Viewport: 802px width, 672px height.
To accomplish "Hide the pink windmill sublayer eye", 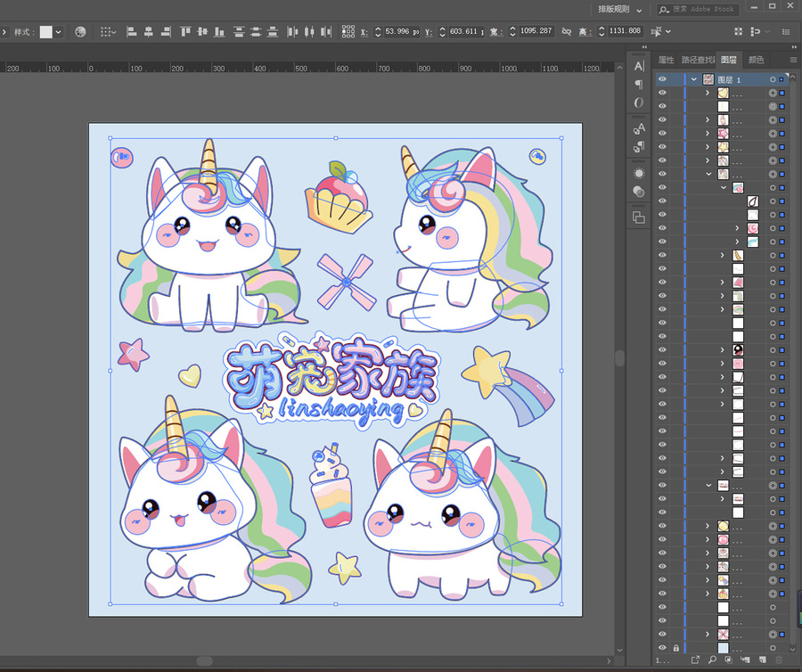I will point(662,635).
